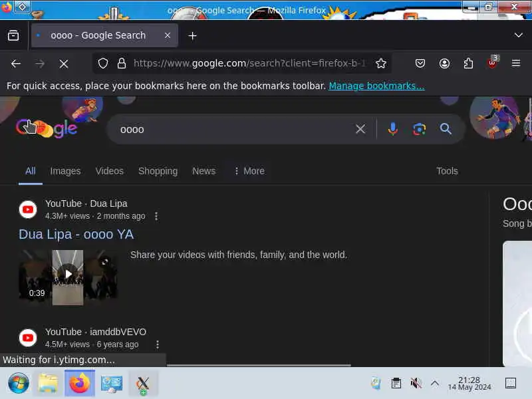Switch to Images results tab
The image size is (532, 399).
(x=65, y=171)
